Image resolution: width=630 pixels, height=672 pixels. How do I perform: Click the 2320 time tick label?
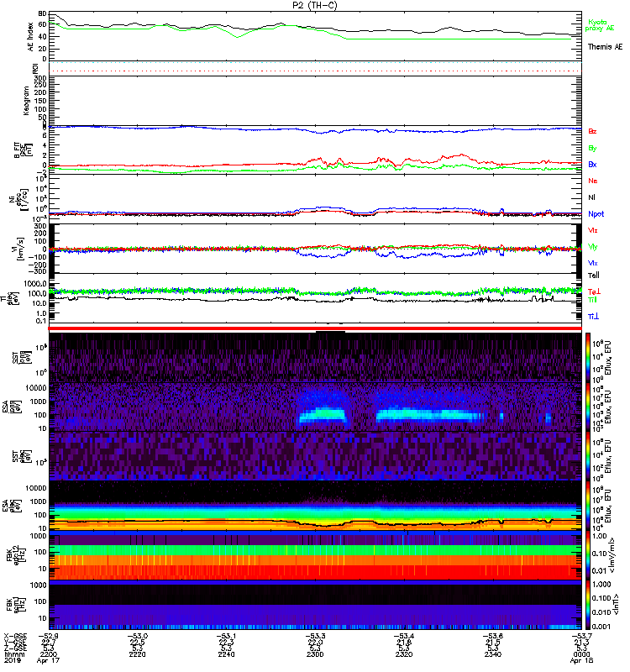[x=404, y=654]
